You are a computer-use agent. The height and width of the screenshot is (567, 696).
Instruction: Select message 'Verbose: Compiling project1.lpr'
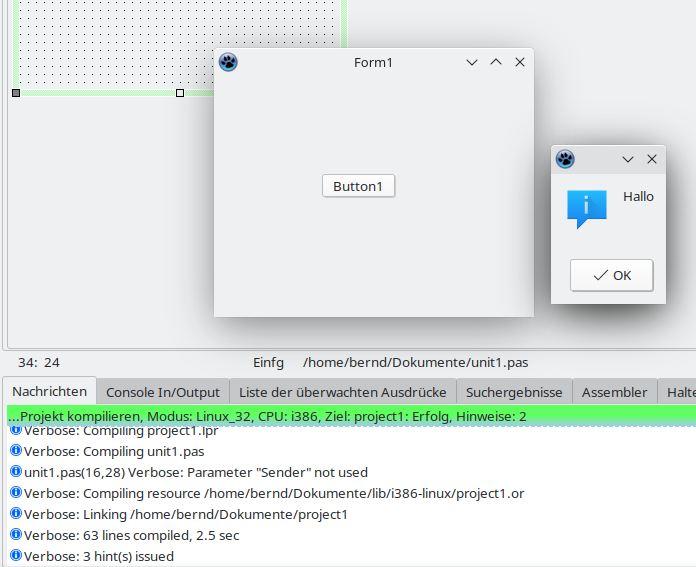pyautogui.click(x=352, y=432)
